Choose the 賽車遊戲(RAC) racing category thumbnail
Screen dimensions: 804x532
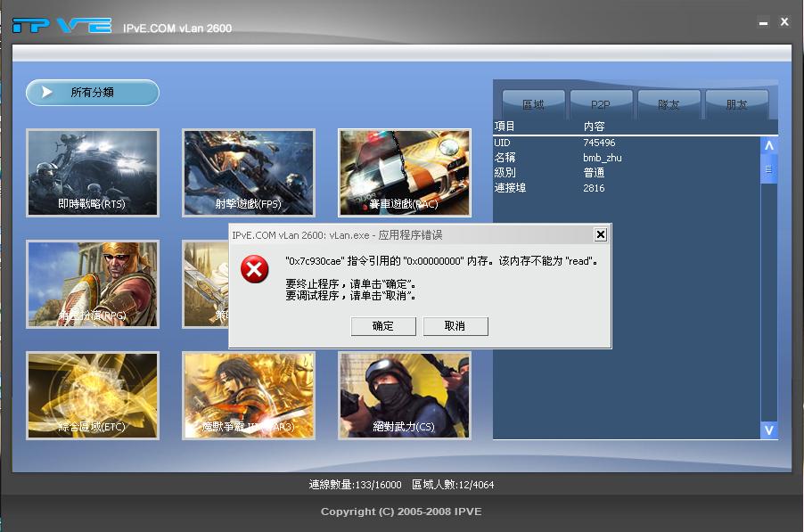coord(405,173)
